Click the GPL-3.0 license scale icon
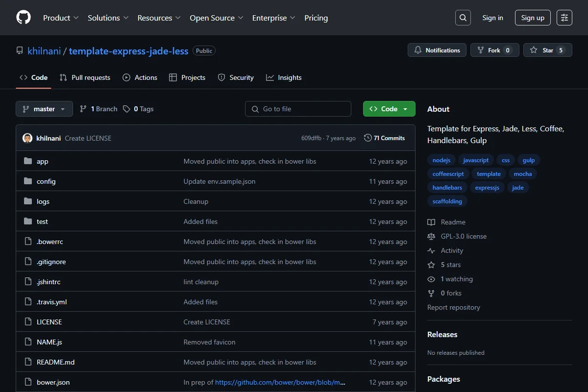The height and width of the screenshot is (392, 588). pyautogui.click(x=431, y=236)
